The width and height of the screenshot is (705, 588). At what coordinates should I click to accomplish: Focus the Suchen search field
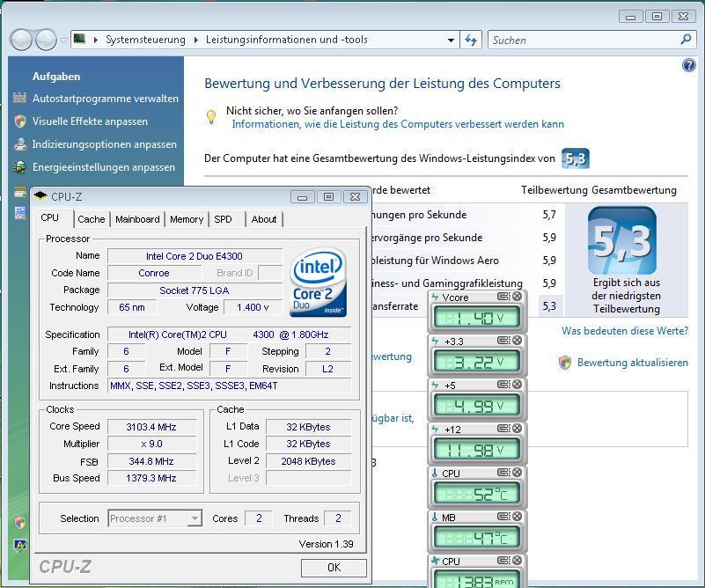[584, 40]
